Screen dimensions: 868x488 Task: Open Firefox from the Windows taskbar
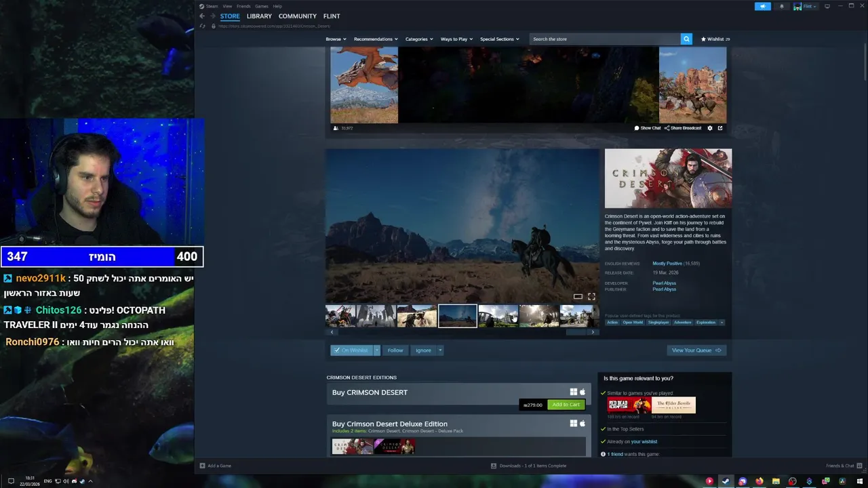tap(759, 481)
